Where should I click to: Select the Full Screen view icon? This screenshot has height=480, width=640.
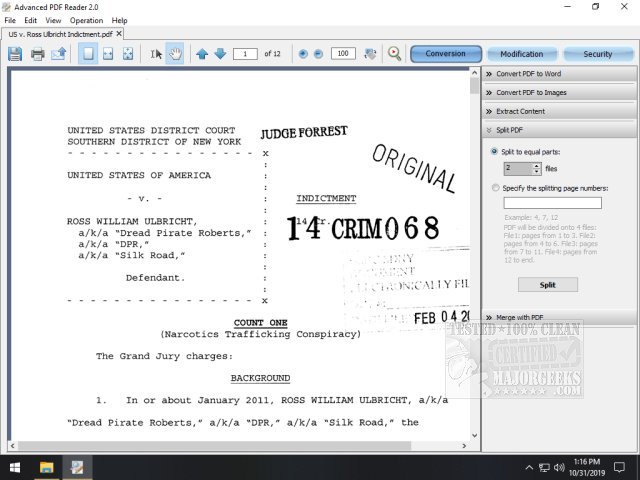click(x=128, y=53)
